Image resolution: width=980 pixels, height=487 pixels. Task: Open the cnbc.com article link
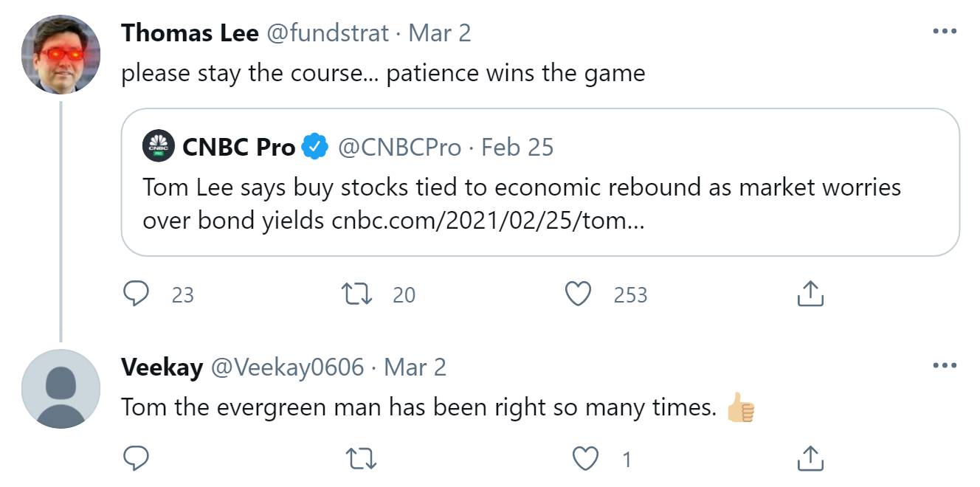click(488, 221)
